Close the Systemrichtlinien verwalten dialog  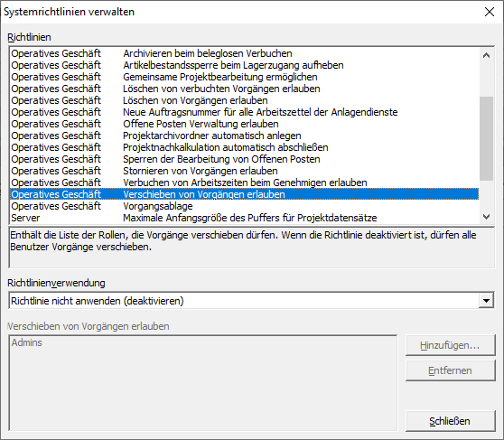coord(490,12)
